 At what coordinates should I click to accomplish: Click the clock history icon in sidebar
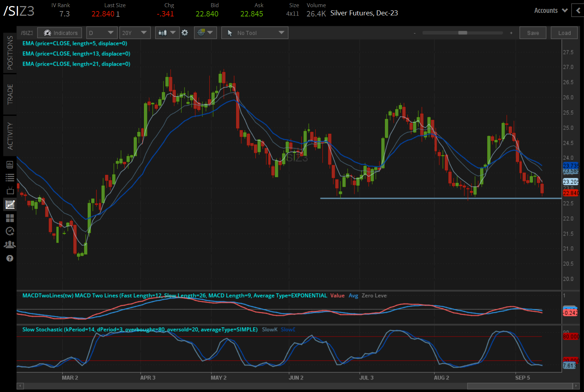10,231
